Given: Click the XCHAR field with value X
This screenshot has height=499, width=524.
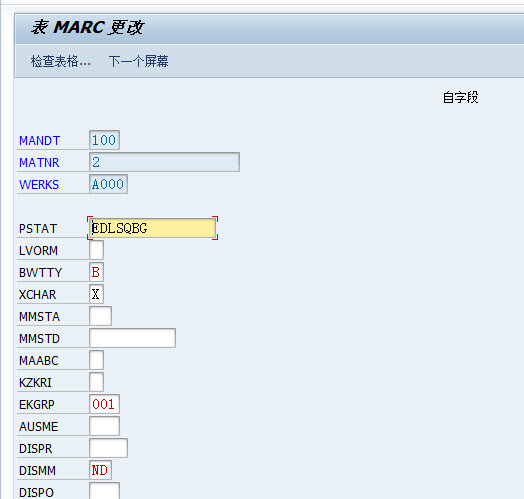Looking at the screenshot, I should 96,294.
